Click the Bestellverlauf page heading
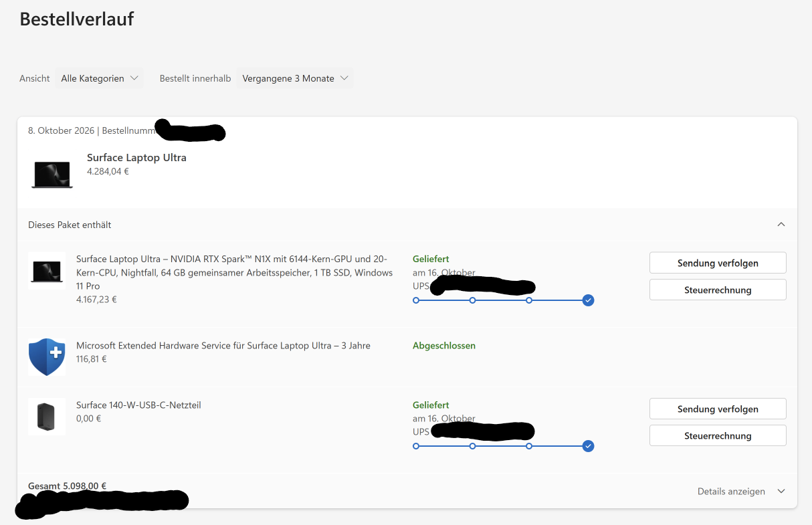The image size is (812, 525). 77,19
